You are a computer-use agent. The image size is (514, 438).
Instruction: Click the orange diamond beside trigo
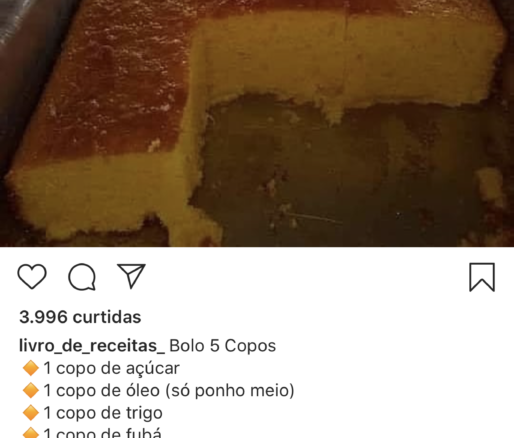click(x=31, y=413)
